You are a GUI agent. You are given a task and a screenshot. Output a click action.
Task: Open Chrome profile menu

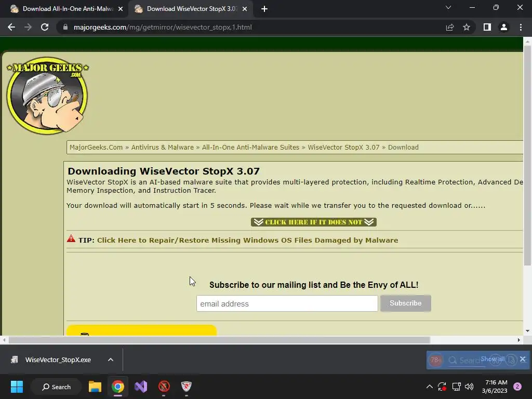coord(504,27)
